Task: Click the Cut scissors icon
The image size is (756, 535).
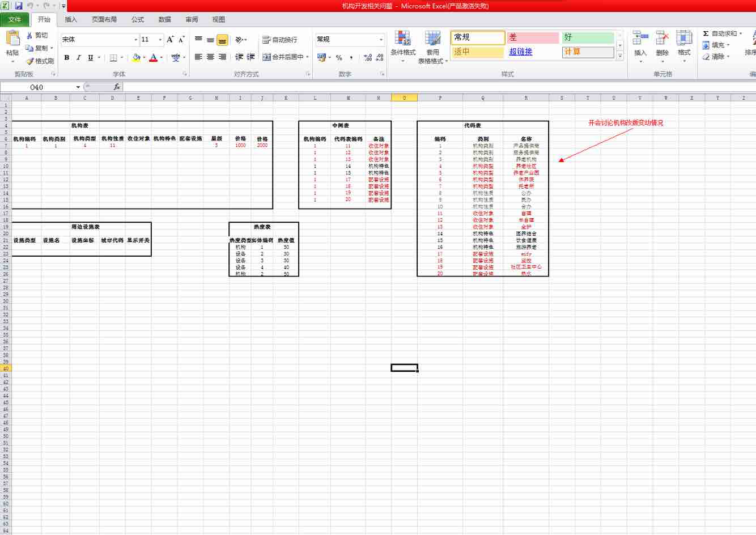Action: tap(30, 35)
